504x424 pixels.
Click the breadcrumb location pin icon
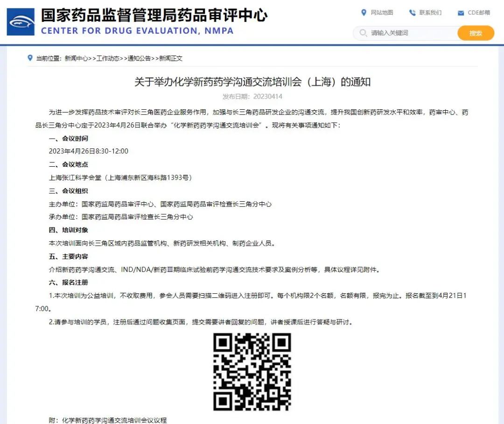point(30,58)
